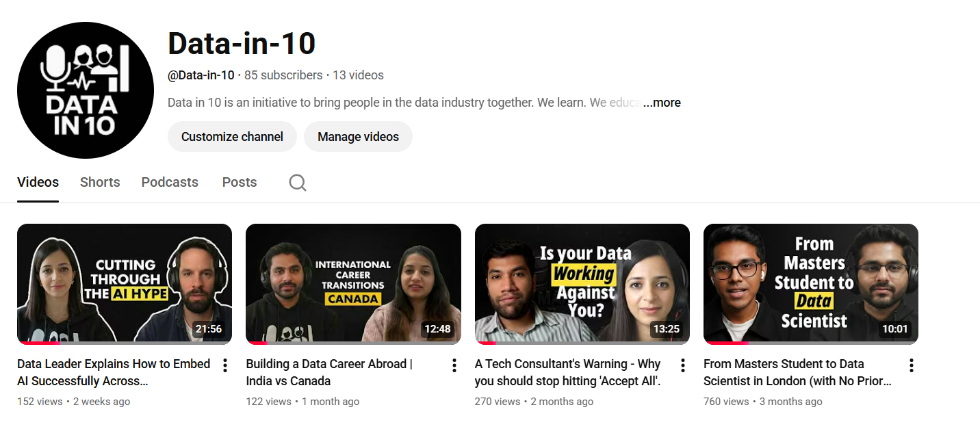Image resolution: width=980 pixels, height=442 pixels.
Task: Open title 'Building a Data Career Abroad | India vs Canada'
Action: click(329, 372)
